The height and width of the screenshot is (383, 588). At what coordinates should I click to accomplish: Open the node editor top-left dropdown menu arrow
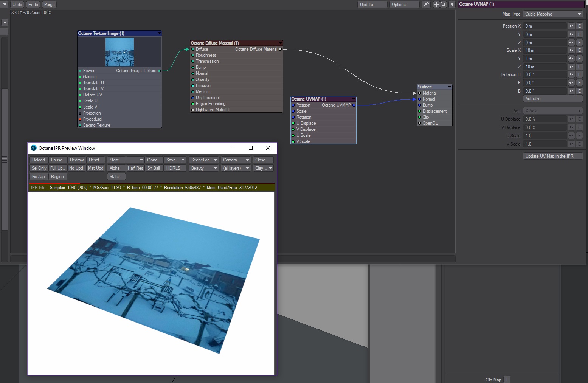tap(5, 5)
